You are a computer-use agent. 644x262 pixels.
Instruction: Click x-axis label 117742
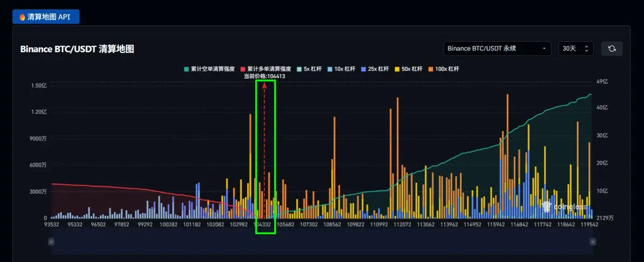542,225
